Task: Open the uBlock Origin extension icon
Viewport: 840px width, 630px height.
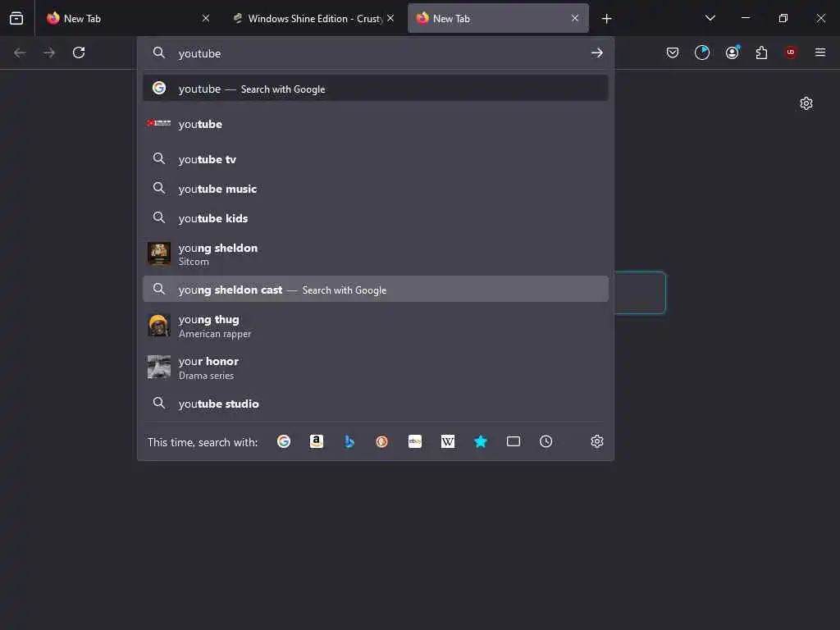Action: [791, 52]
